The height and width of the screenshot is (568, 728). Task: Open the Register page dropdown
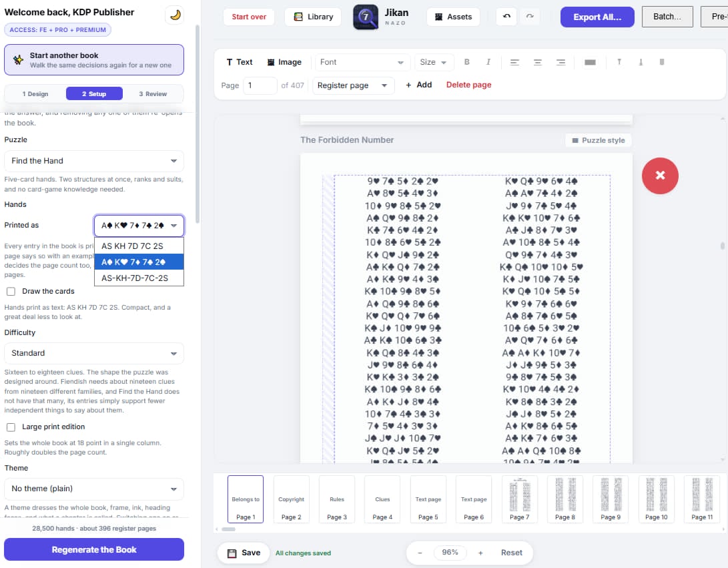coord(353,85)
